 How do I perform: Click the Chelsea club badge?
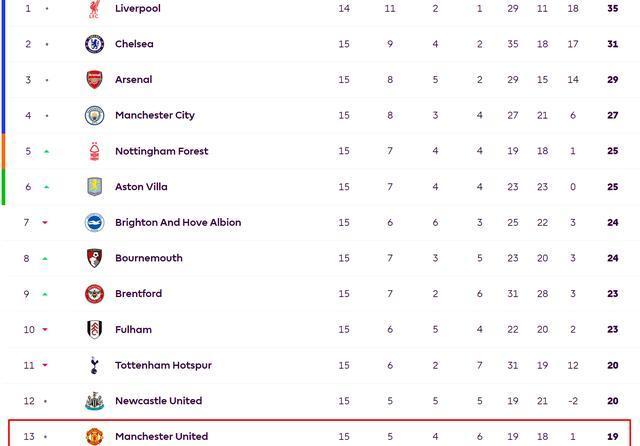click(94, 44)
